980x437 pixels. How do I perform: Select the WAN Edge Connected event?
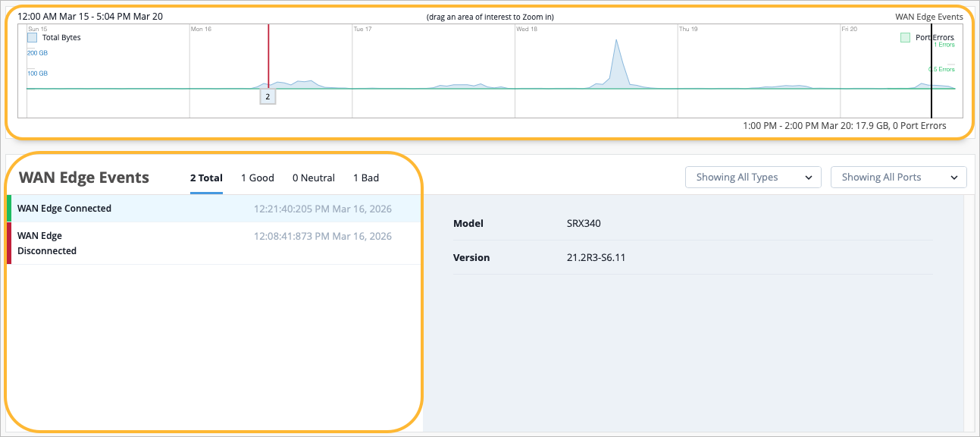click(64, 209)
